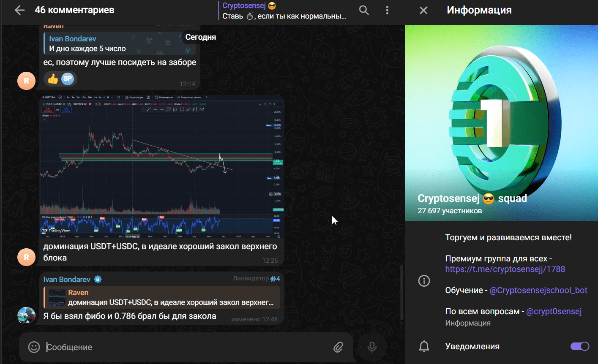Click the Сегодня date badge
This screenshot has width=598, height=364.
point(201,37)
